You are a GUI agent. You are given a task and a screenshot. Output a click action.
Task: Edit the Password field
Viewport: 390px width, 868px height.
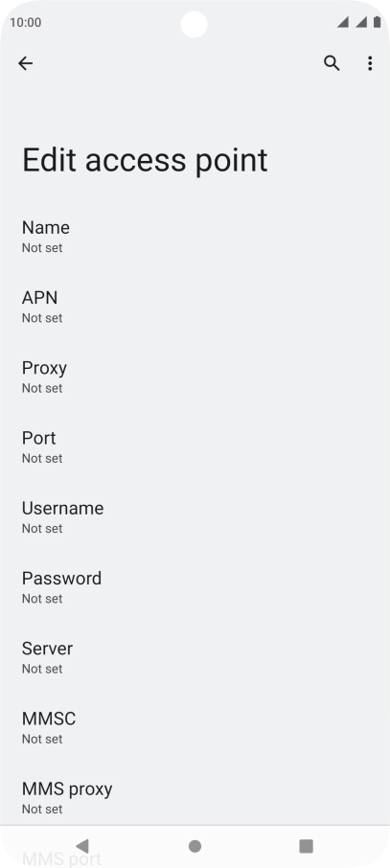pyautogui.click(x=195, y=587)
